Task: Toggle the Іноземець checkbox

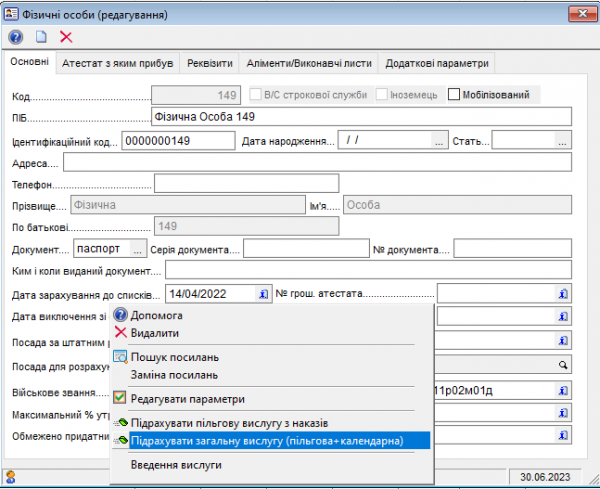Action: (x=382, y=95)
